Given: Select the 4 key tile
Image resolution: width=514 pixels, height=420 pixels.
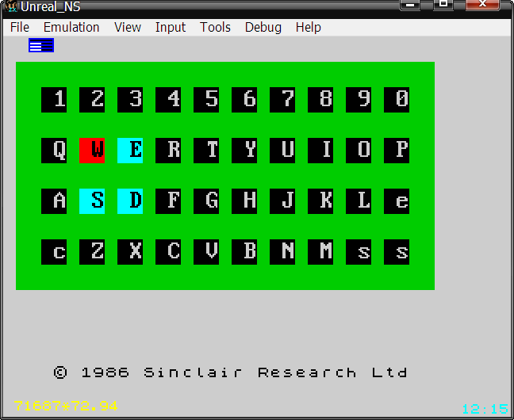Looking at the screenshot, I should tap(168, 100).
